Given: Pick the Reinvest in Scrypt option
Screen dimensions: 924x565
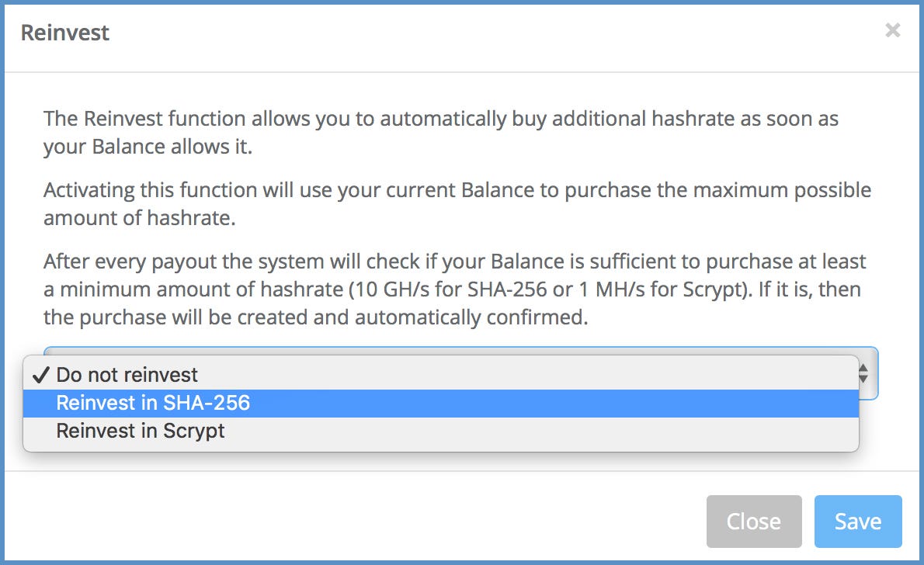Looking at the screenshot, I should point(441,431).
